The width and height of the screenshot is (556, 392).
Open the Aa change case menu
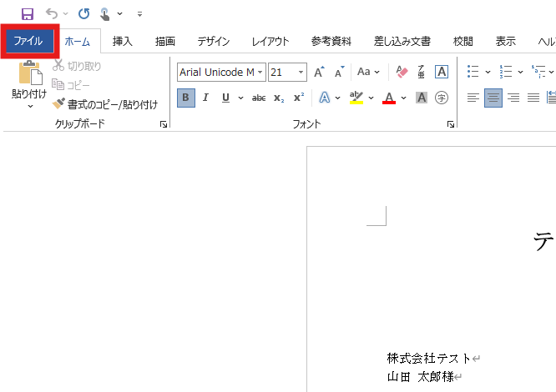click(368, 72)
